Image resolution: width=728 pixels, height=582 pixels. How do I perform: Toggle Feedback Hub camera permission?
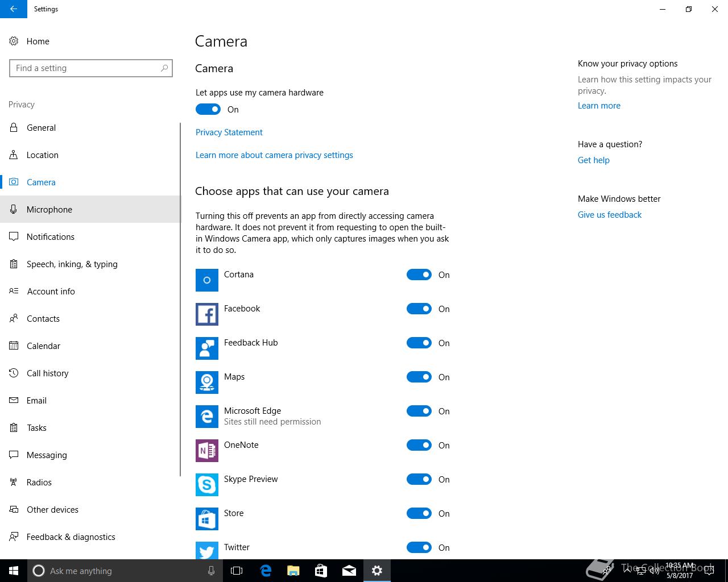[x=419, y=343]
